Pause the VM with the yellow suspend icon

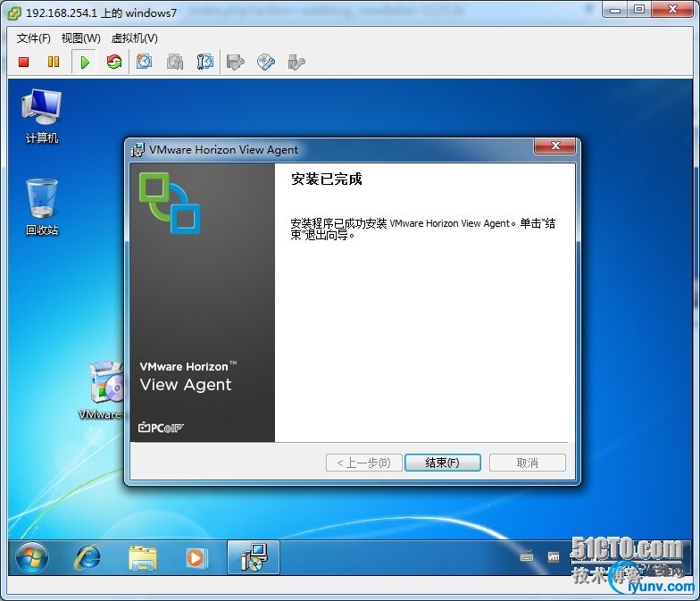[x=54, y=62]
